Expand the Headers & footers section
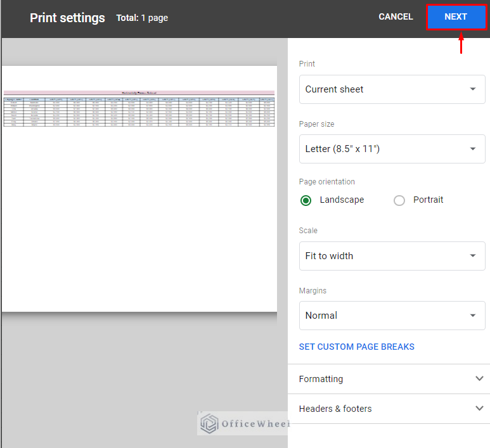The image size is (490, 448). [x=335, y=409]
